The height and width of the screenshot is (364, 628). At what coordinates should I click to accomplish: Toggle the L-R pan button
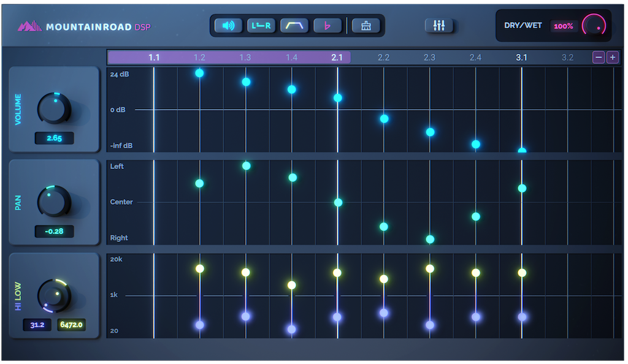(x=261, y=26)
